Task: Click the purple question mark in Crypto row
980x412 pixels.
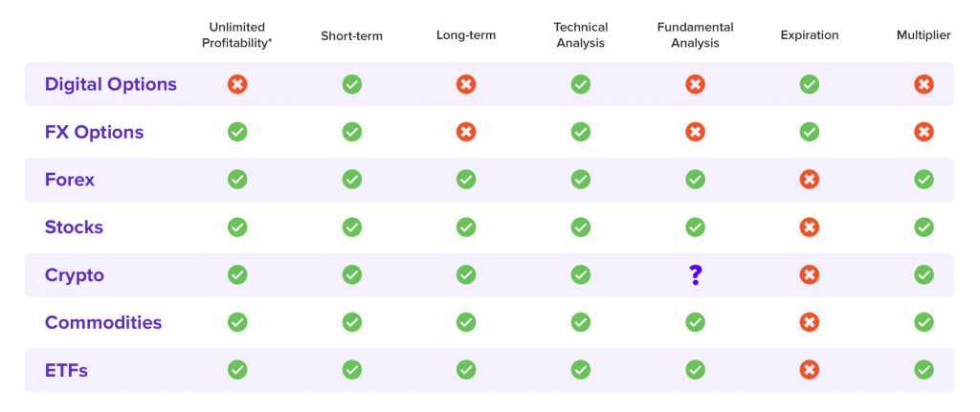Action: 695,274
